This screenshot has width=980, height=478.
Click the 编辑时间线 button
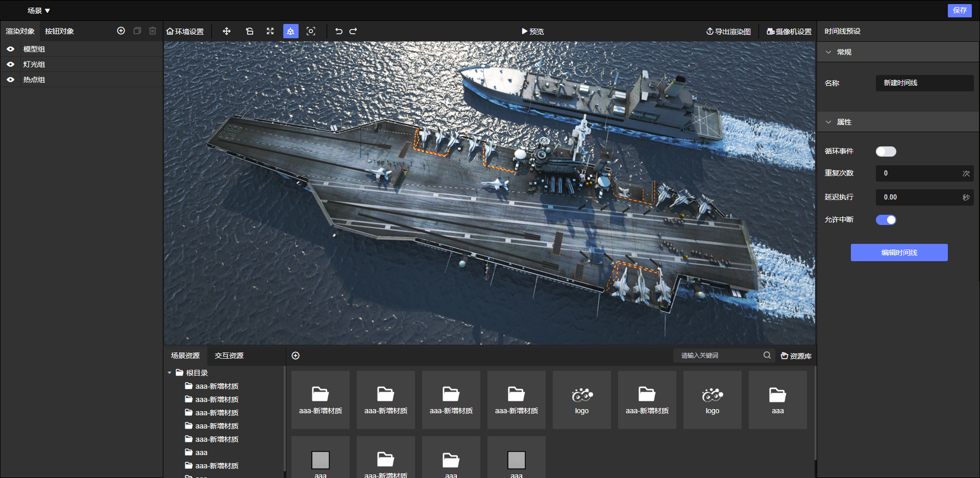[899, 253]
